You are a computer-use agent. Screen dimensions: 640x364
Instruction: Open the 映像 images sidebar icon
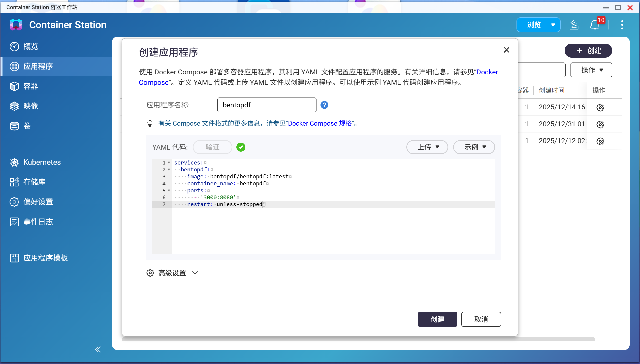(14, 106)
